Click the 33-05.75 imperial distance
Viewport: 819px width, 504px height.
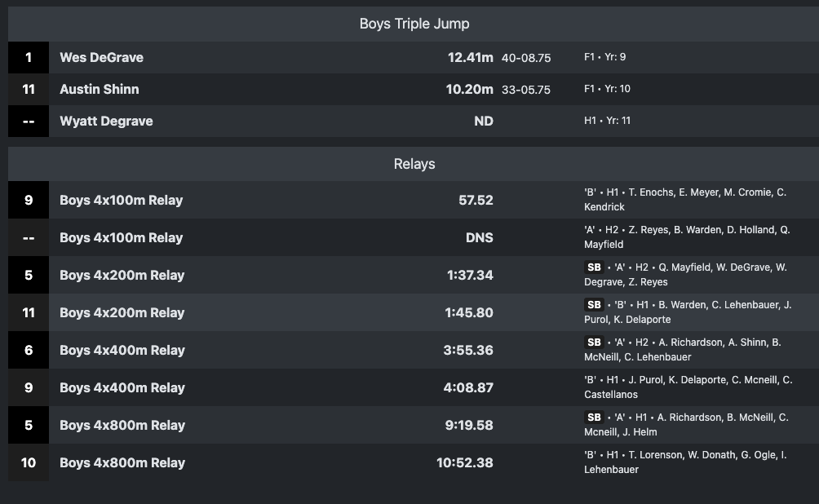click(526, 91)
